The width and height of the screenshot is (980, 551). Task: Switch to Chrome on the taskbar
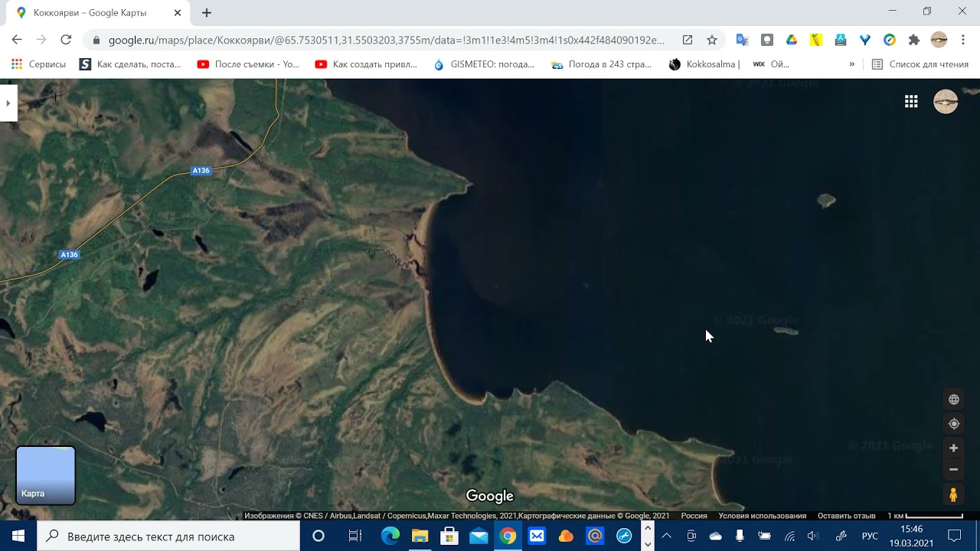(508, 536)
